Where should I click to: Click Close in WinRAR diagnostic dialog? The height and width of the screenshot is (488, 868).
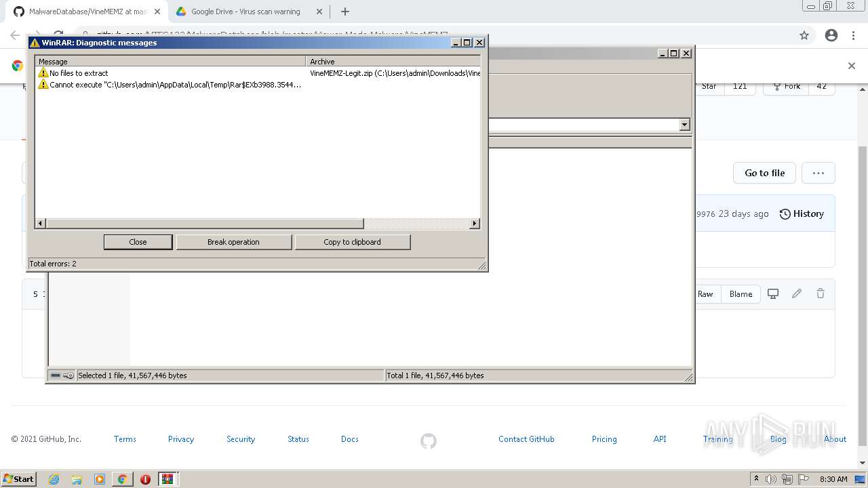click(x=138, y=242)
